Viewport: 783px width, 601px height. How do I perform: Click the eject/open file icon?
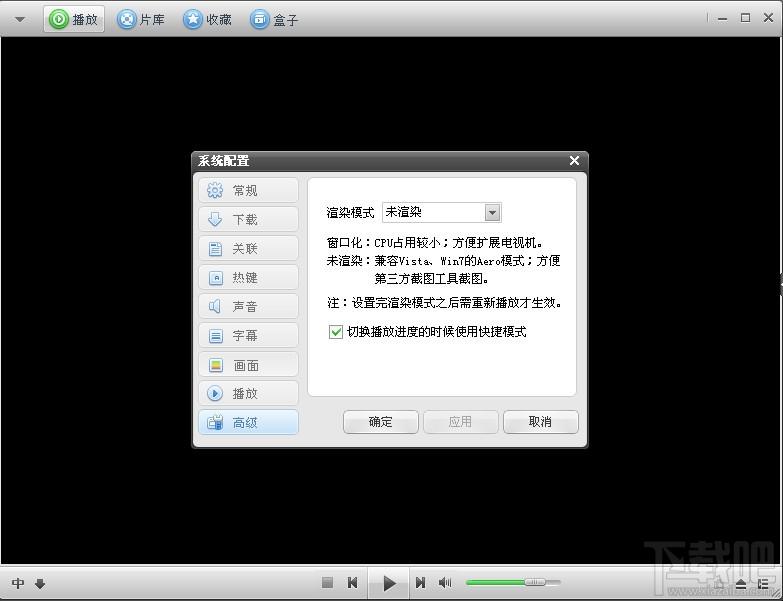(741, 584)
